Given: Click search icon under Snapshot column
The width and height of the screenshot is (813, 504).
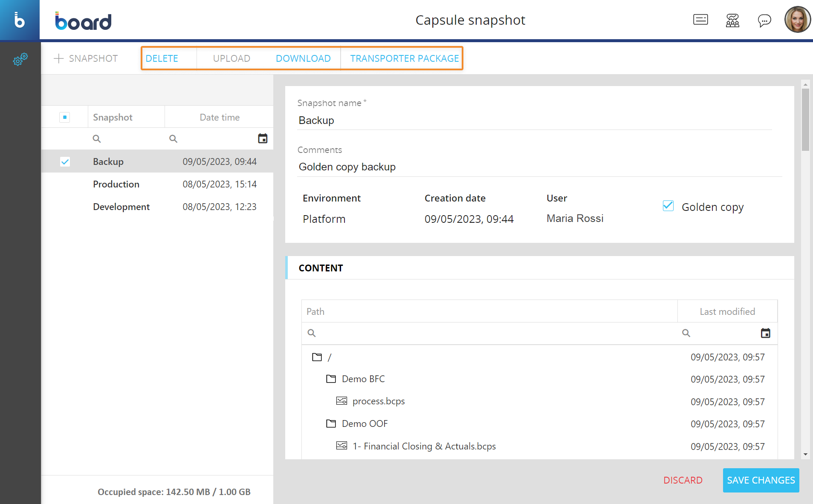Looking at the screenshot, I should pyautogui.click(x=97, y=138).
